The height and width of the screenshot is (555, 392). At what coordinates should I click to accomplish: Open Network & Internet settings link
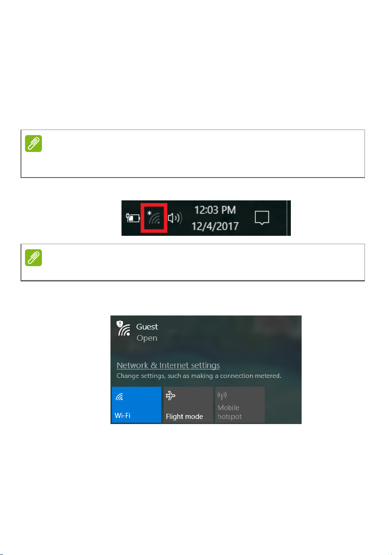pyautogui.click(x=168, y=365)
